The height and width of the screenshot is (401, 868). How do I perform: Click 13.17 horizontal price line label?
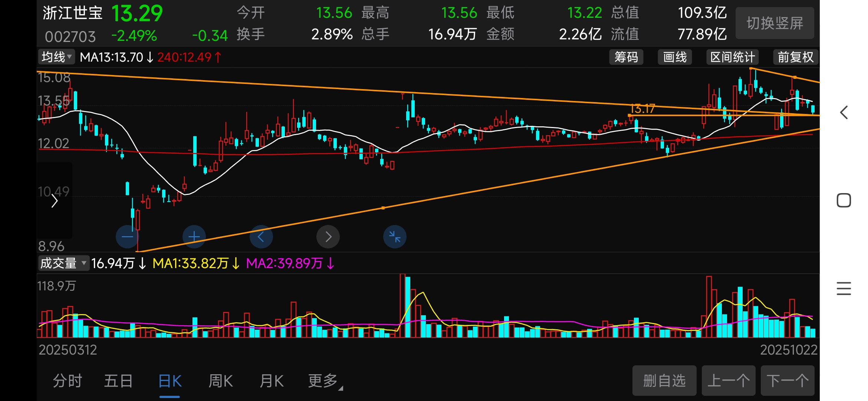pos(642,109)
